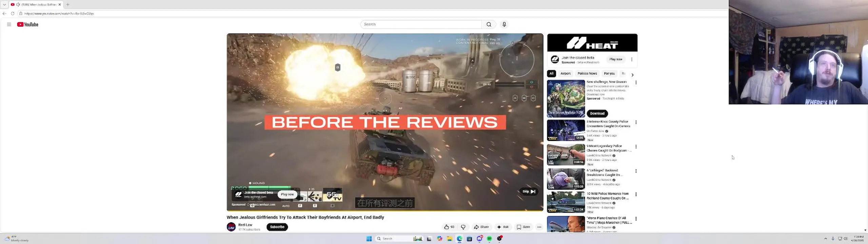868x244 pixels.
Task: Launch Copilot from the taskbar
Action: [439, 239]
